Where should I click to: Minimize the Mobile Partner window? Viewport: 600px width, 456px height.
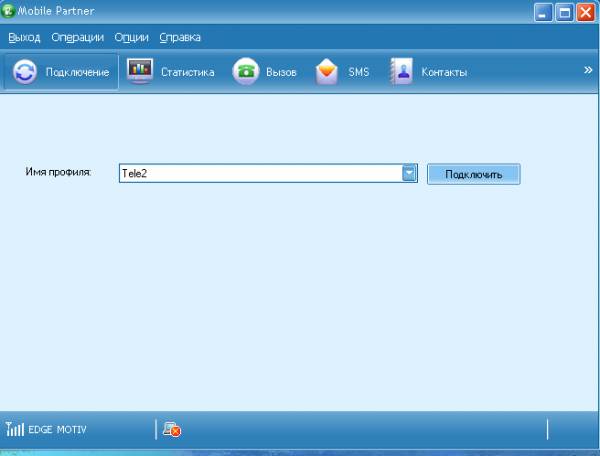pyautogui.click(x=543, y=13)
